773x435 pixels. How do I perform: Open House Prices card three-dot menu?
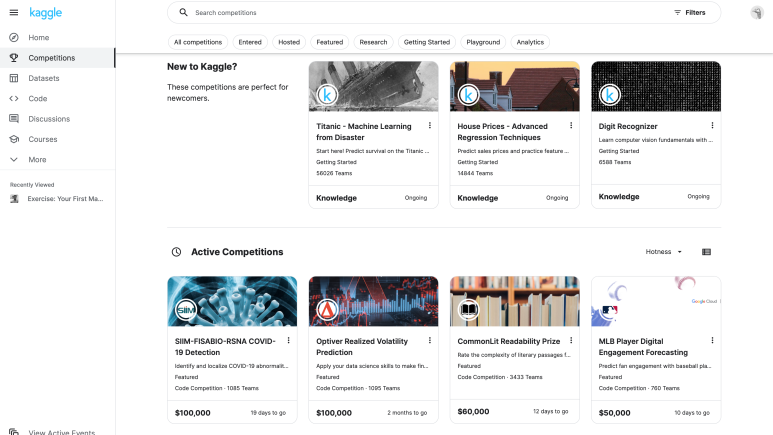click(x=571, y=125)
